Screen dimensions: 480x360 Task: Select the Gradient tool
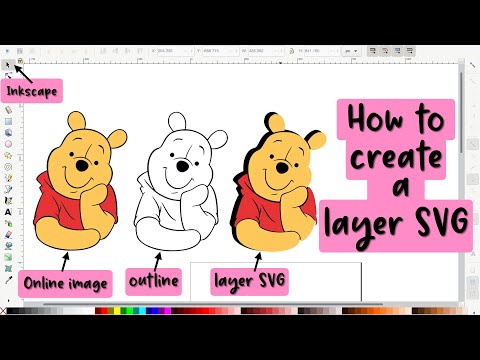pos(8,257)
